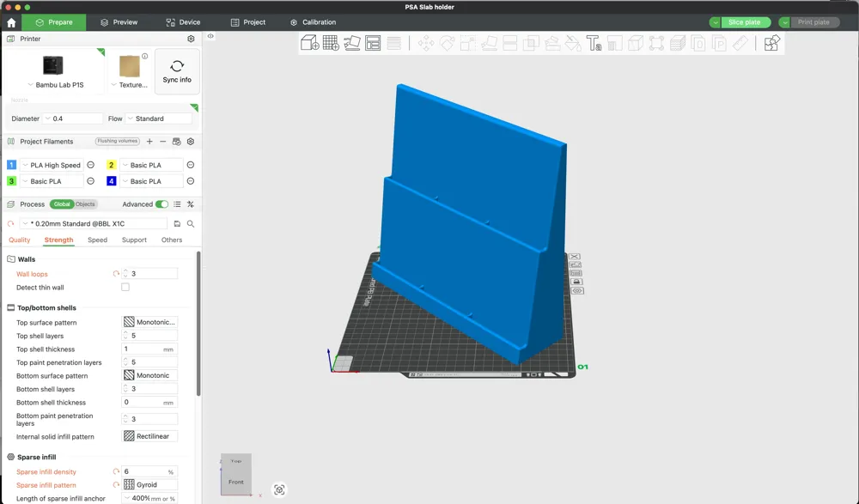
Task: Save the process preset disk icon
Action: [x=177, y=223]
